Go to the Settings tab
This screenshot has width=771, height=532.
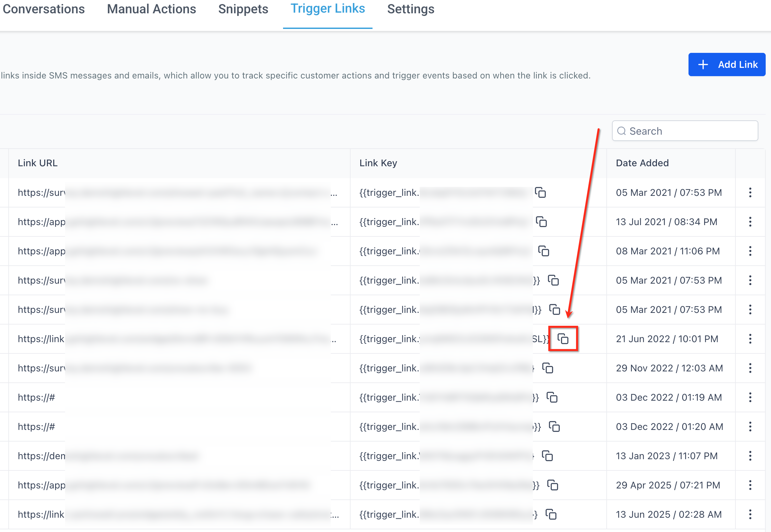point(410,9)
